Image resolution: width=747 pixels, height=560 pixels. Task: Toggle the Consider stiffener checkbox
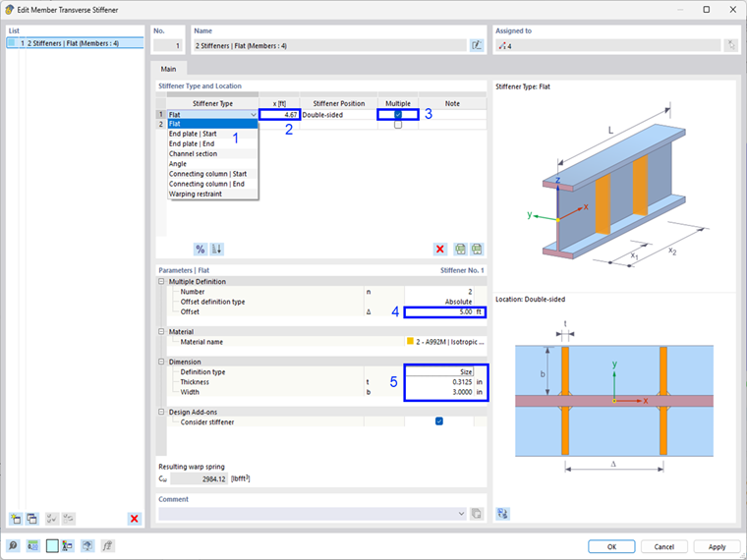439,421
